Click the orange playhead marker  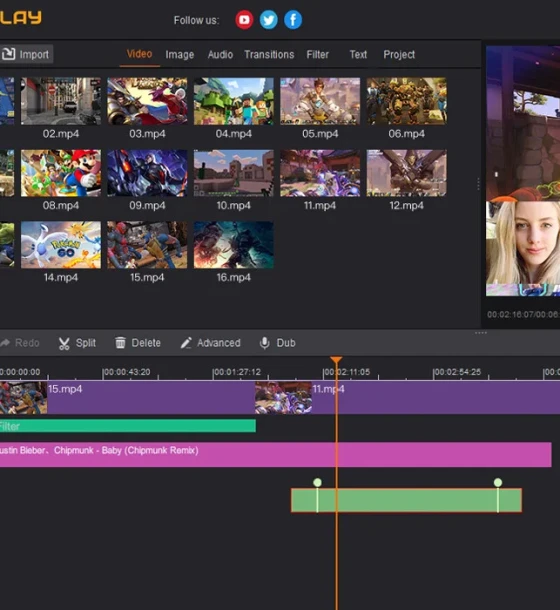pos(336,360)
